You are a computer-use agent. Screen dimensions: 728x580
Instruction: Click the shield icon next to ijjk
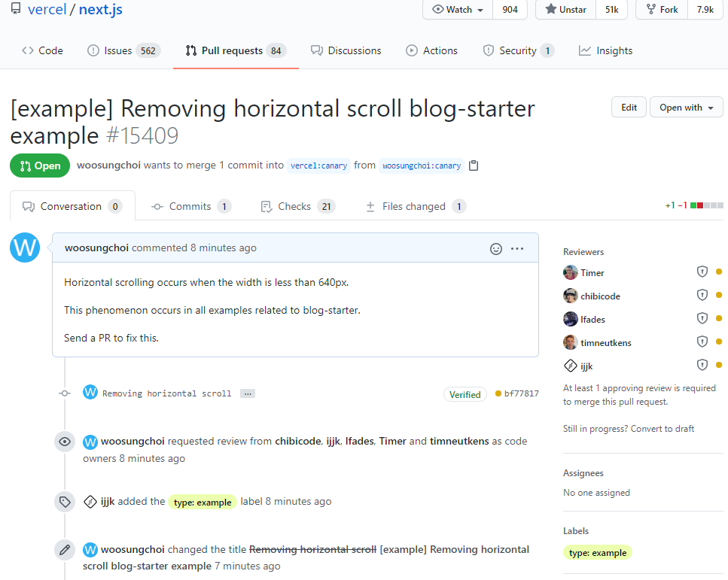click(702, 366)
